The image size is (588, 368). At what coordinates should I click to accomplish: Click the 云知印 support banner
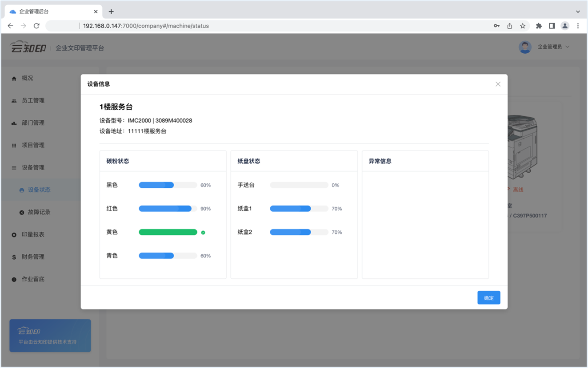[x=50, y=336]
